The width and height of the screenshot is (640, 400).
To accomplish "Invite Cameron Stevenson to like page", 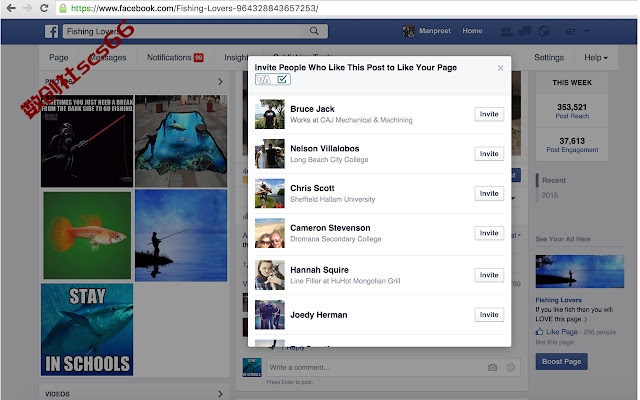I will tap(489, 233).
